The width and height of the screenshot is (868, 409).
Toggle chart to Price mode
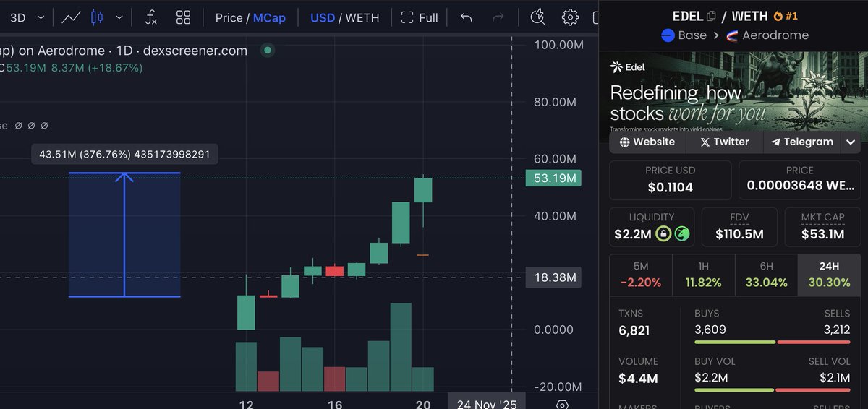click(x=229, y=17)
